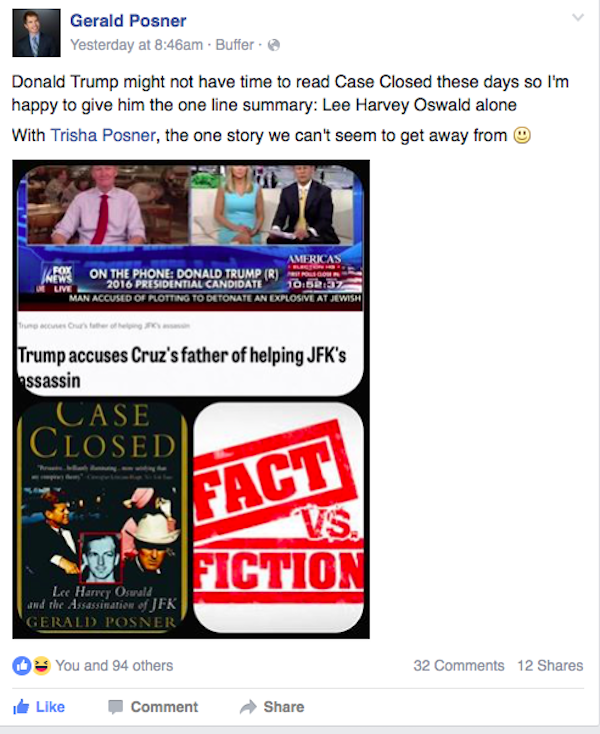
Task: Open the 32 Comments list
Action: coord(459,665)
